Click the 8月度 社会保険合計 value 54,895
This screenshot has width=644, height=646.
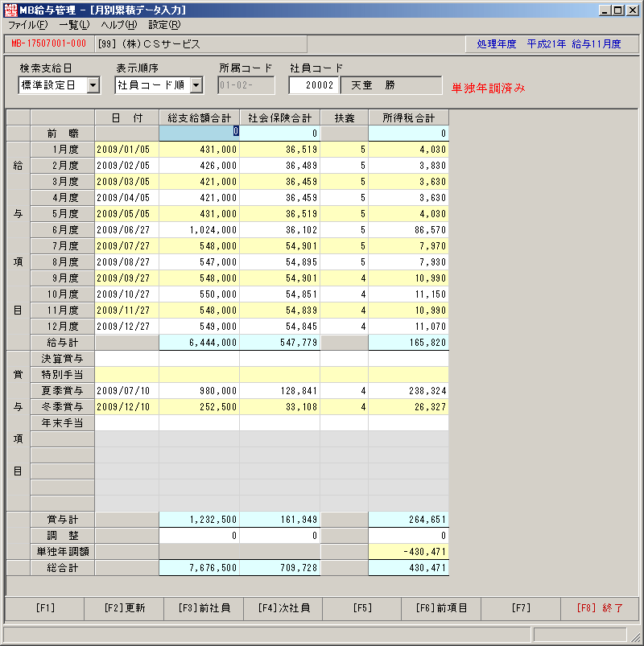(x=280, y=262)
